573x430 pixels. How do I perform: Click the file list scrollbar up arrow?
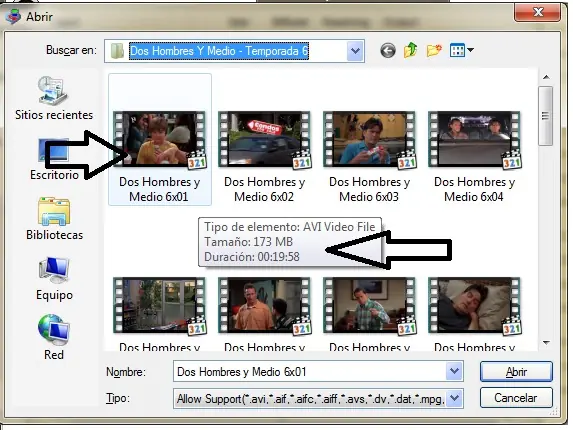click(546, 77)
